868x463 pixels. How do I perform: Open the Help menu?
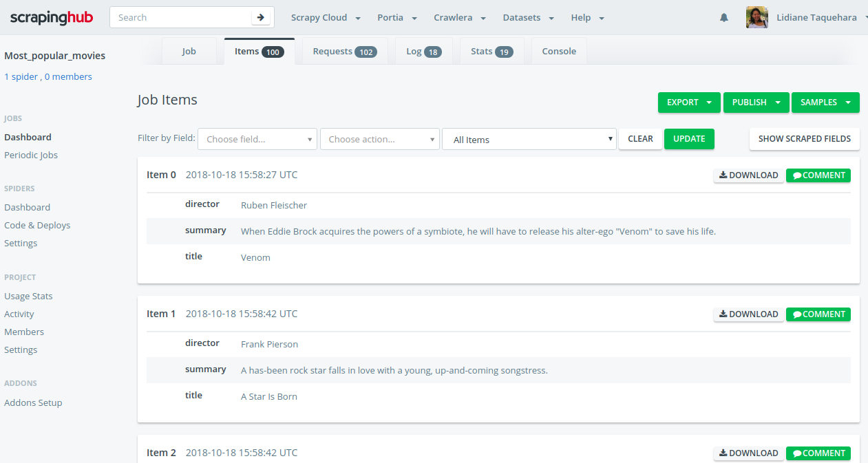[587, 18]
